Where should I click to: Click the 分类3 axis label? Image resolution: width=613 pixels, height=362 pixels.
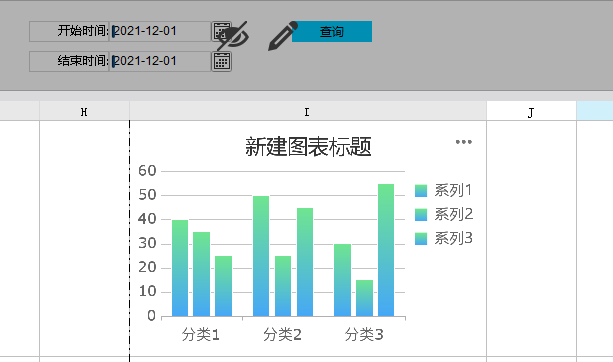click(x=364, y=335)
